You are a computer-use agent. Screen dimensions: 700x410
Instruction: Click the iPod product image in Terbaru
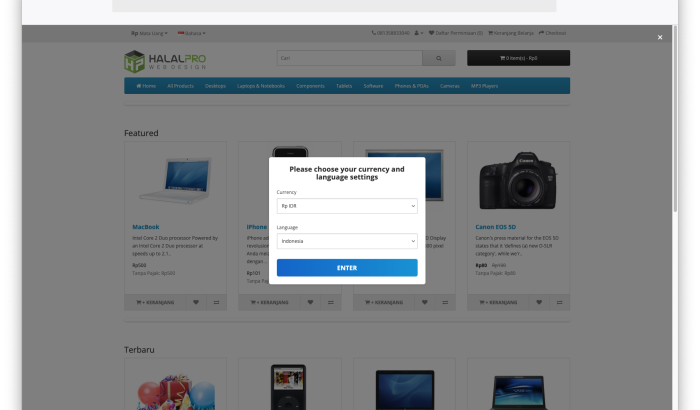[x=288, y=387]
